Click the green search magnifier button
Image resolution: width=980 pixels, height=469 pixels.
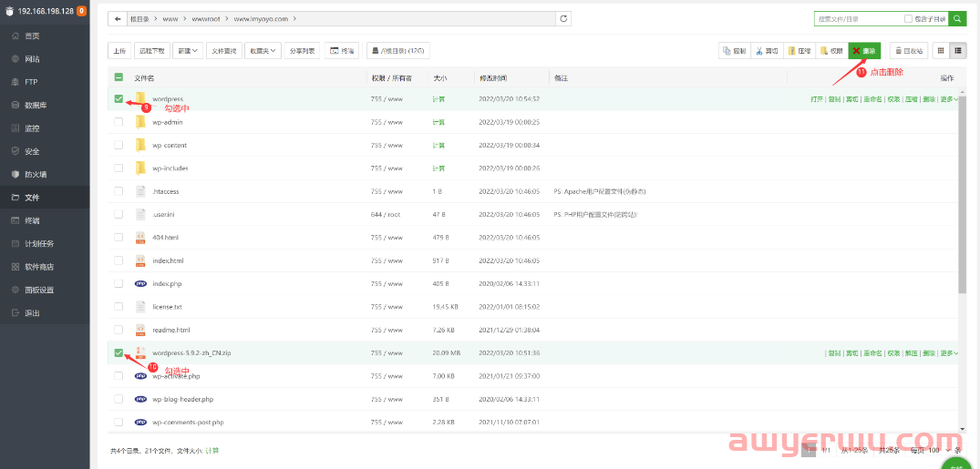(957, 19)
